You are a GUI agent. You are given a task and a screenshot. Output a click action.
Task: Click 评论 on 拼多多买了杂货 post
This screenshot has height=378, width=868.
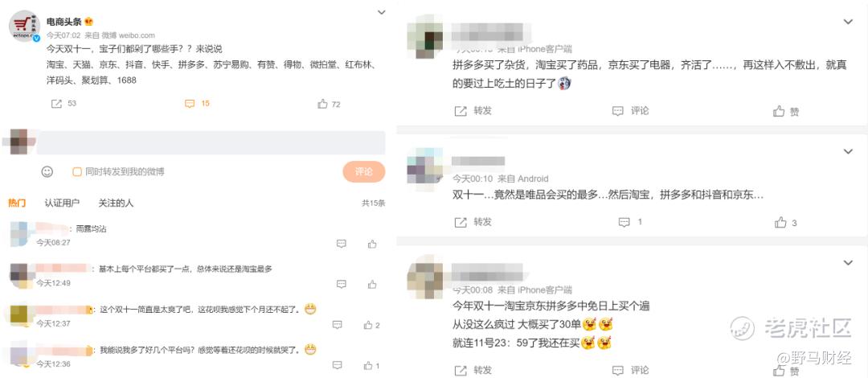[631, 111]
